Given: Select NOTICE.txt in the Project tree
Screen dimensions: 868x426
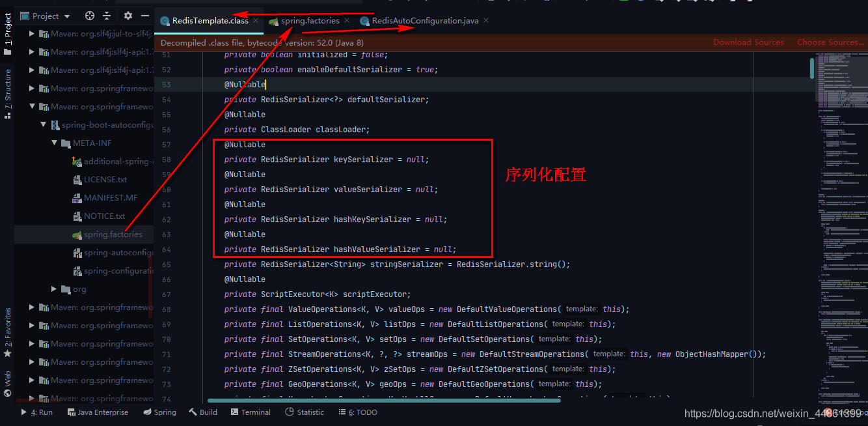Looking at the screenshot, I should click(84, 216).
